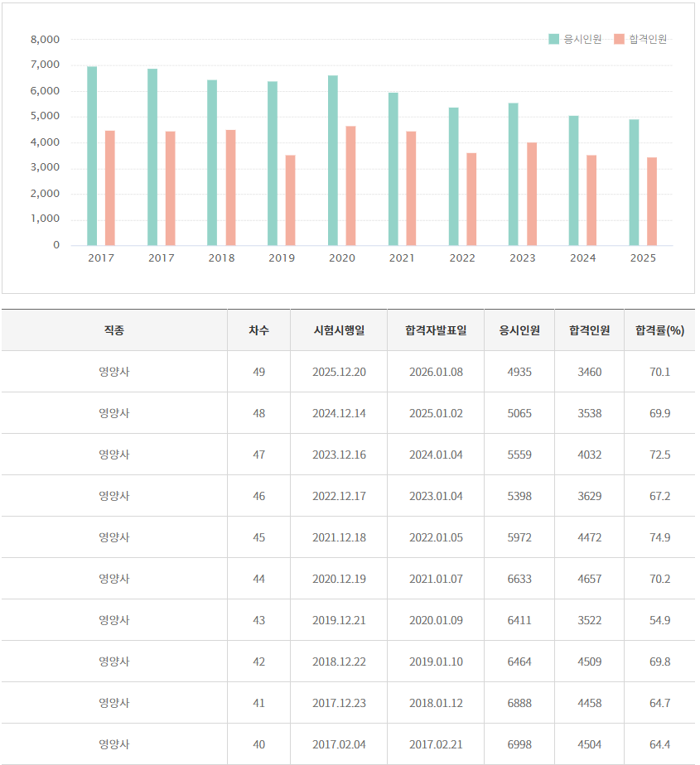Click the 74.9 pass rate cell
Viewport: 700px width, 765px height.
(x=659, y=537)
